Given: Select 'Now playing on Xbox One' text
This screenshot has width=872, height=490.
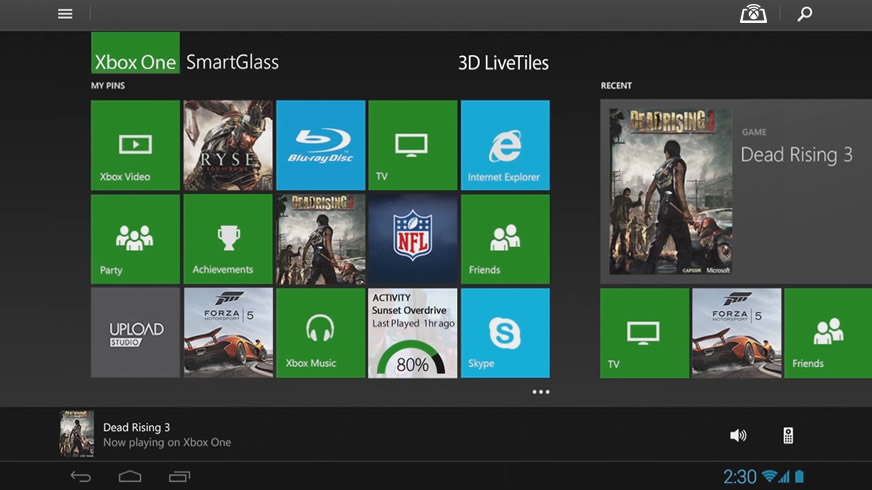Looking at the screenshot, I should click(167, 443).
